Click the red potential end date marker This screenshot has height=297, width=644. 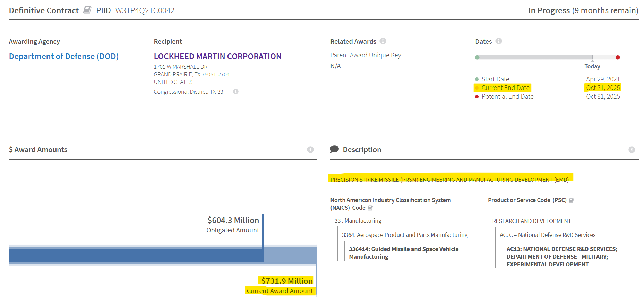click(618, 57)
